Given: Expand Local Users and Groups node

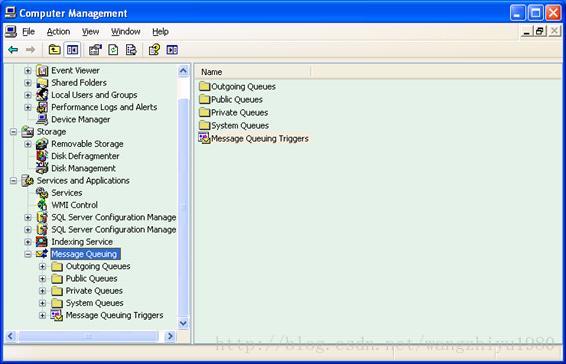Looking at the screenshot, I should click(27, 95).
